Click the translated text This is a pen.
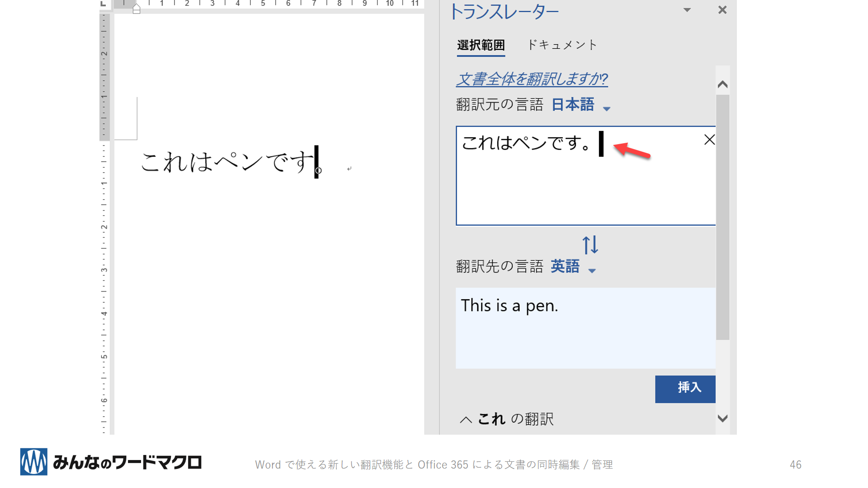Viewport: 868px width, 488px height. (509, 306)
